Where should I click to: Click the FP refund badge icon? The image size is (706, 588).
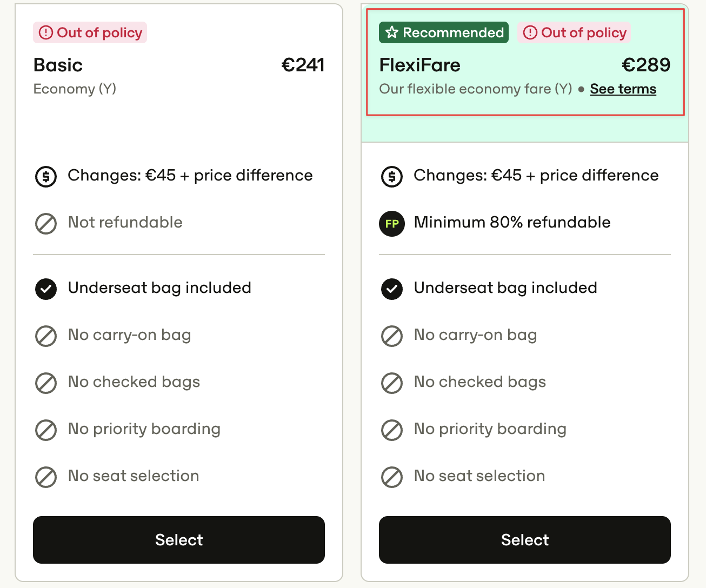coord(392,224)
